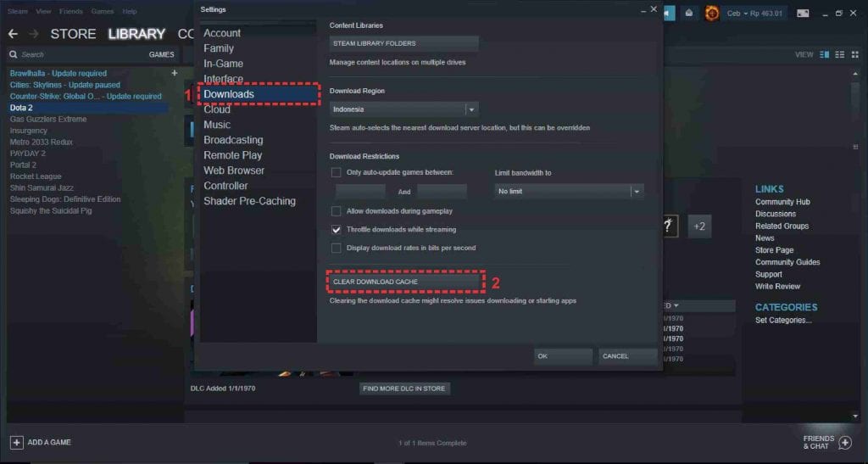Select the list view icon
Screen dimensions: 868x464
[840, 54]
